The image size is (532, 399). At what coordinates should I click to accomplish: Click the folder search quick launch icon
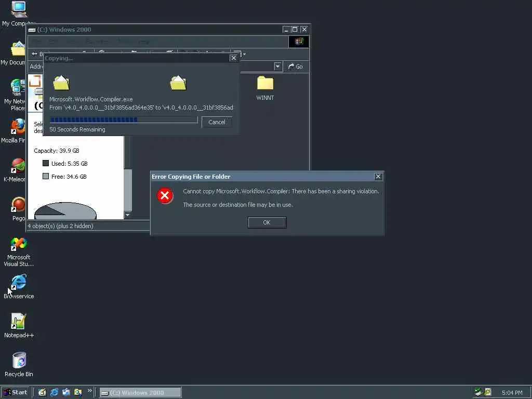coord(78,392)
